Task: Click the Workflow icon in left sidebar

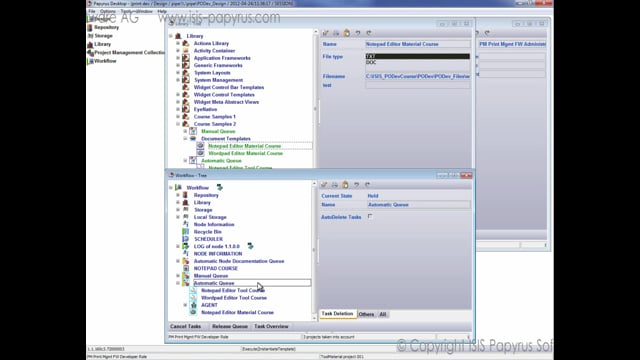Action: point(90,61)
